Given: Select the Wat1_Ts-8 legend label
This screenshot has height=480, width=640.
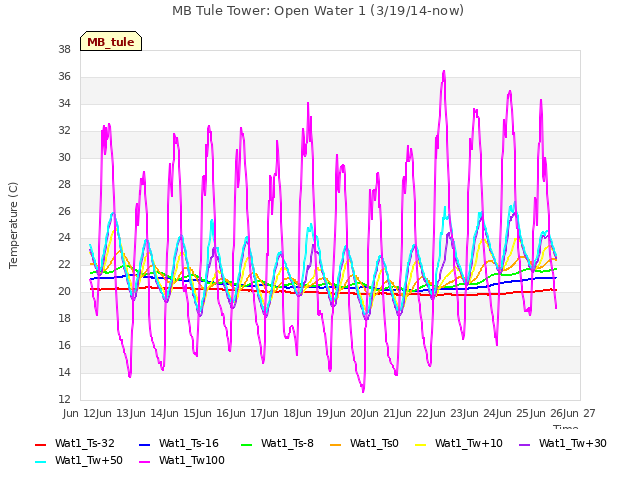Looking at the screenshot, I should (x=287, y=443).
